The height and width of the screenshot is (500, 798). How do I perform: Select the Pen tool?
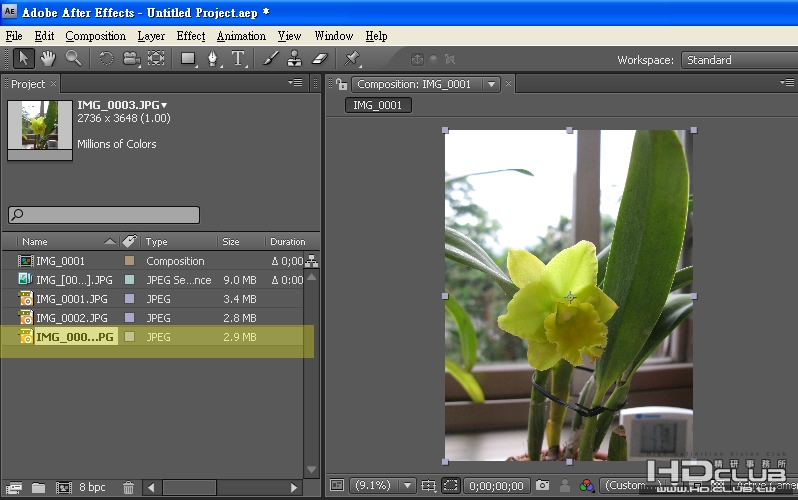coord(213,59)
